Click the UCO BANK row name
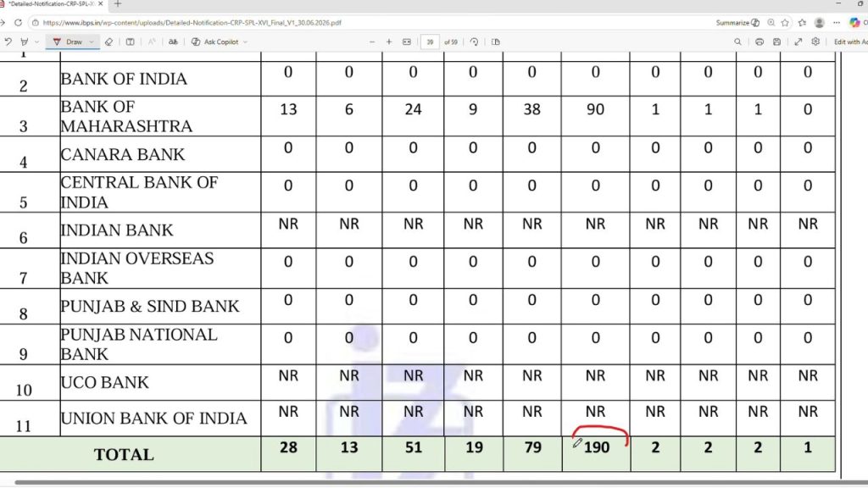This screenshot has height=488, width=868. (104, 382)
